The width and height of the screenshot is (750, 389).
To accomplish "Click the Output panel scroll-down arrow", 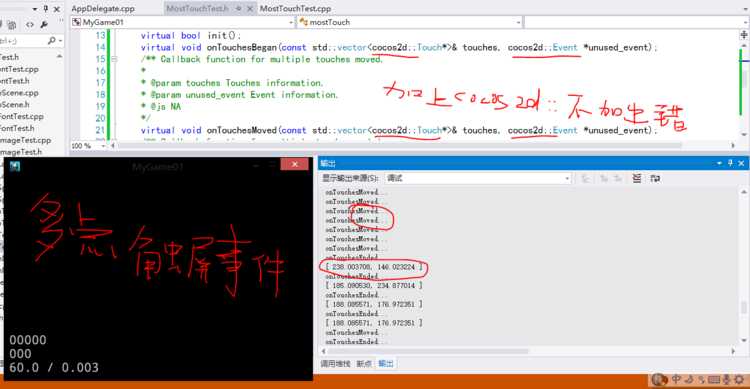I will [x=744, y=341].
